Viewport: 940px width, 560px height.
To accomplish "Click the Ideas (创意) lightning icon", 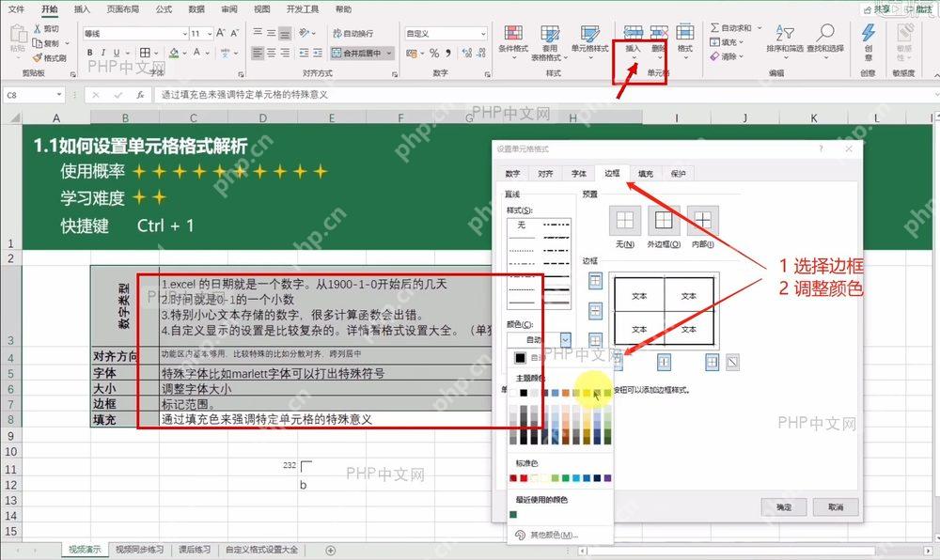I will (868, 34).
